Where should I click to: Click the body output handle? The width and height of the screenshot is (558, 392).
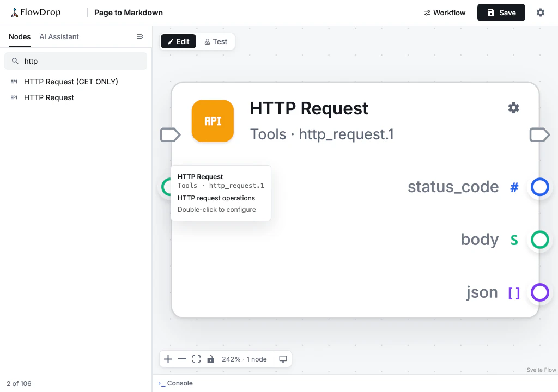pos(539,240)
